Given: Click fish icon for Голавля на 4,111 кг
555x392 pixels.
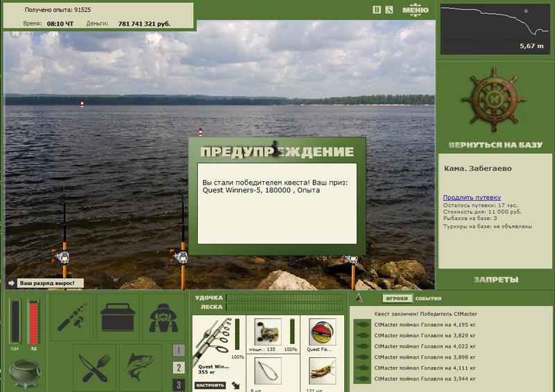Looking at the screenshot, I should (x=362, y=368).
